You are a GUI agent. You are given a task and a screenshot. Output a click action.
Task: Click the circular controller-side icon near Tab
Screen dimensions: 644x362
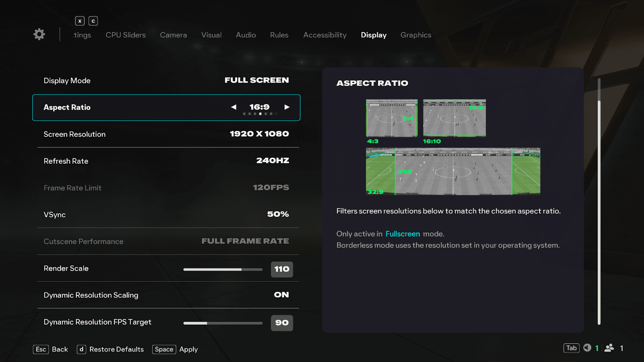pos(587,348)
